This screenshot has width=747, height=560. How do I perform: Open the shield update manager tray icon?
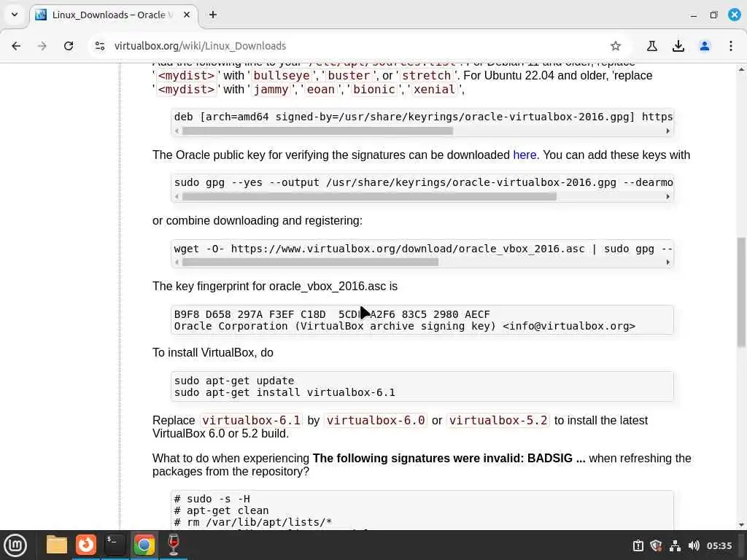[x=656, y=545]
